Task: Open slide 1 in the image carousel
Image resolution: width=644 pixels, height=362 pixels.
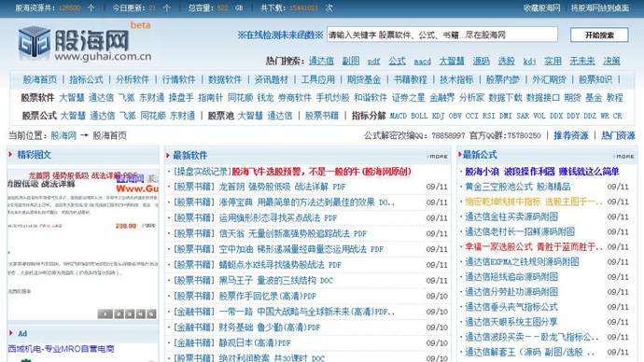Action: pos(105,314)
